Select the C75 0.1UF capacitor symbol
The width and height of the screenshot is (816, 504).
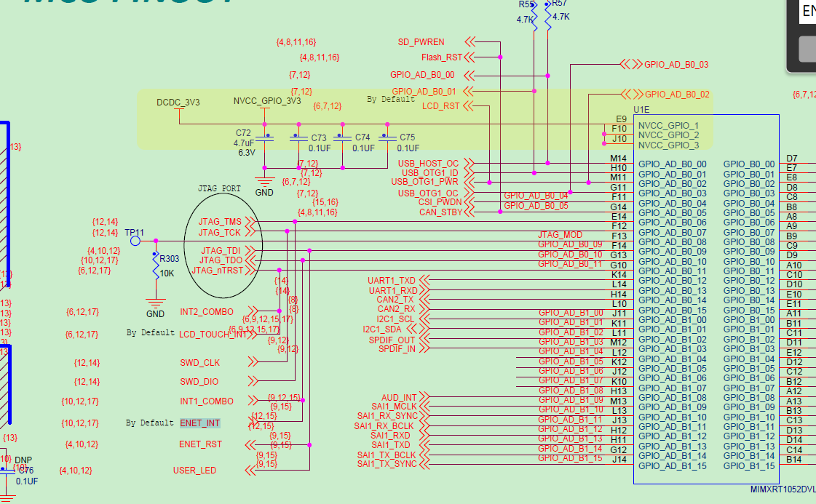coord(388,138)
